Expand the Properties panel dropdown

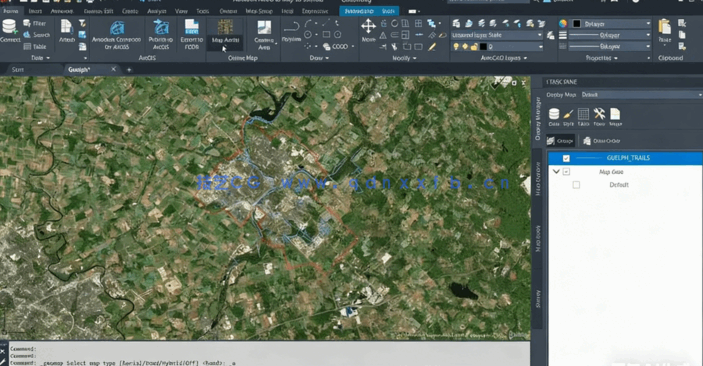click(x=601, y=58)
